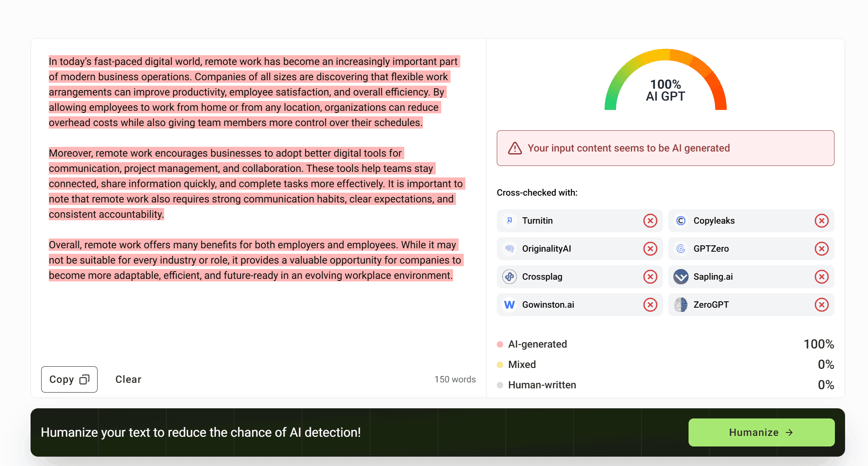This screenshot has height=466, width=868.
Task: Click the paragraph starting with "Overall, remote work"
Action: [x=256, y=260]
